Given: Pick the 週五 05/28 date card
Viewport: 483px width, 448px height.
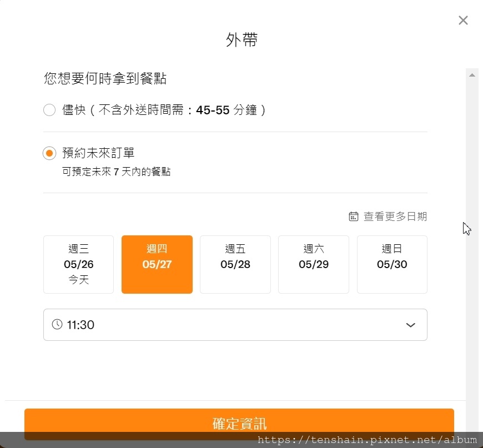Looking at the screenshot, I should click(x=235, y=264).
